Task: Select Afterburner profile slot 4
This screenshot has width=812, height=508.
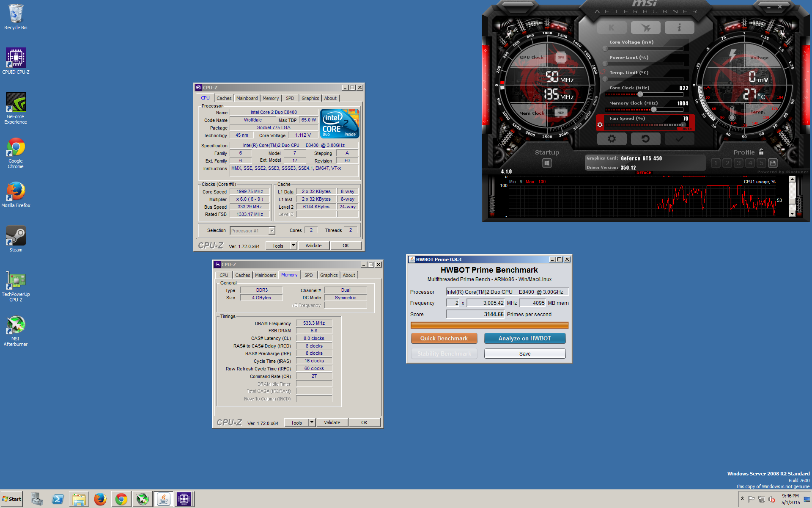Action: tap(750, 163)
